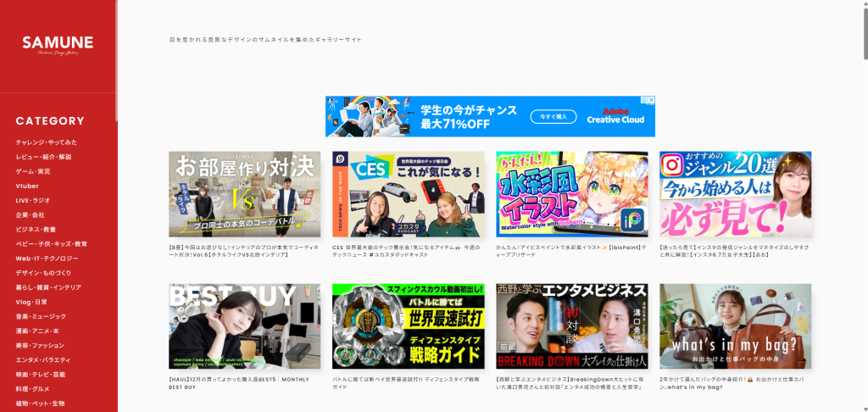Click the ad info icon on the Adobe banner
This screenshot has width=868, height=412.
tap(644, 100)
